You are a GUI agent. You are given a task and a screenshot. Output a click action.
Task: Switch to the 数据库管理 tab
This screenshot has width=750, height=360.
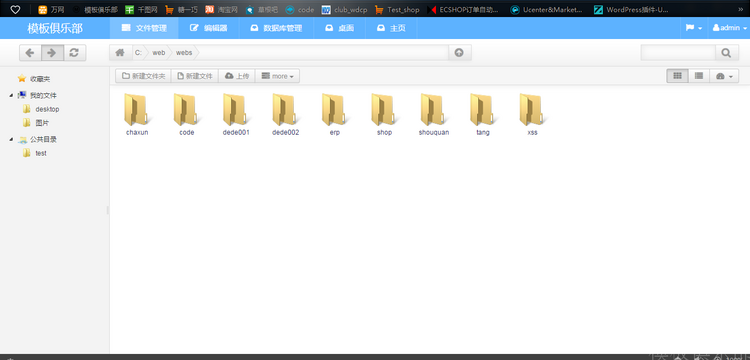276,28
